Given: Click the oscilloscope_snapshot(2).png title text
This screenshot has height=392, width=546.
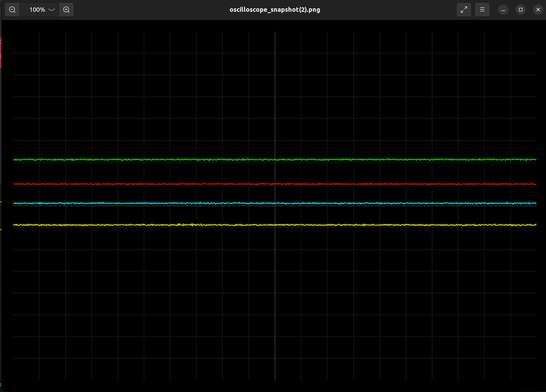Looking at the screenshot, I should click(275, 9).
